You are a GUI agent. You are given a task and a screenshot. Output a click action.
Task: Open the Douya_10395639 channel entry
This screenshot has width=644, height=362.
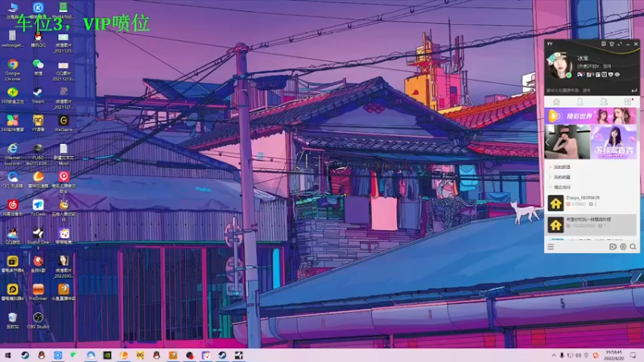[592, 204]
